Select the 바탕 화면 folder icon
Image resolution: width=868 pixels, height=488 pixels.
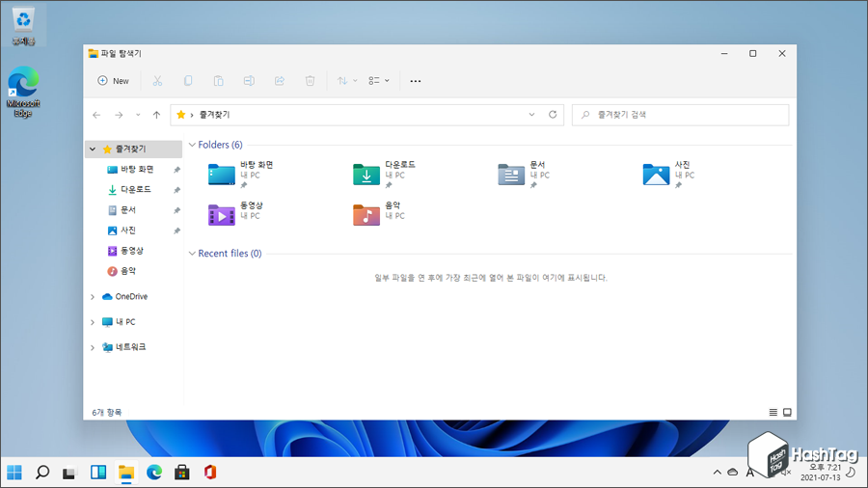222,175
